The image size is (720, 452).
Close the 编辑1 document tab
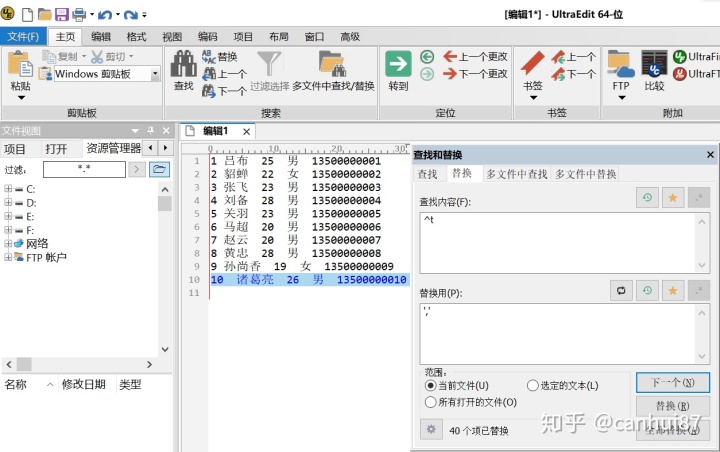click(247, 132)
